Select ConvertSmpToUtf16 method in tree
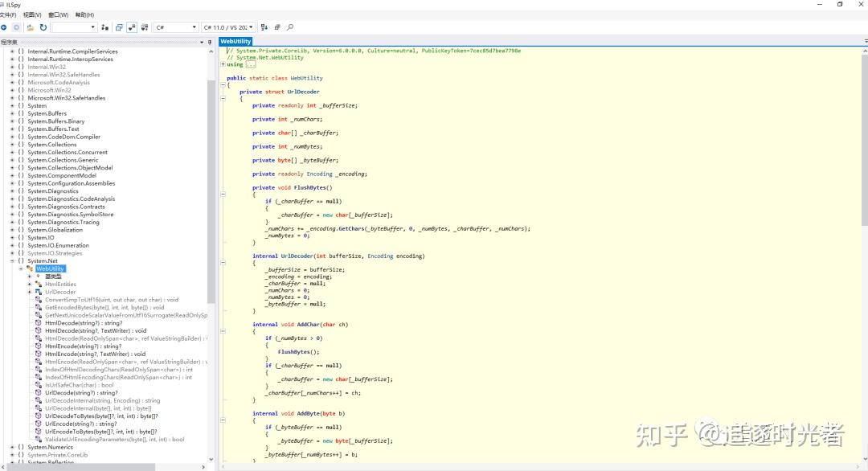Viewport: 868px width, 471px height. pyautogui.click(x=112, y=300)
